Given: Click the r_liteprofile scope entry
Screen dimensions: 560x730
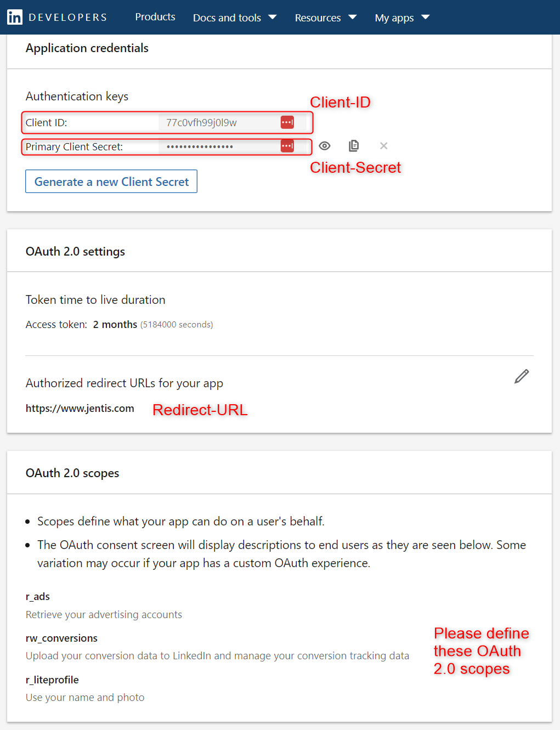Looking at the screenshot, I should (52, 680).
